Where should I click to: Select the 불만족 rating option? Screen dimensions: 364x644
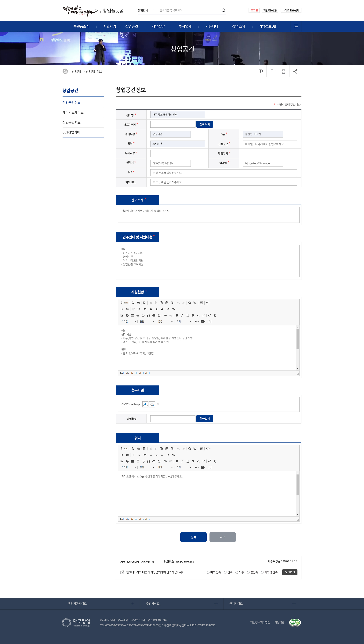click(248, 572)
